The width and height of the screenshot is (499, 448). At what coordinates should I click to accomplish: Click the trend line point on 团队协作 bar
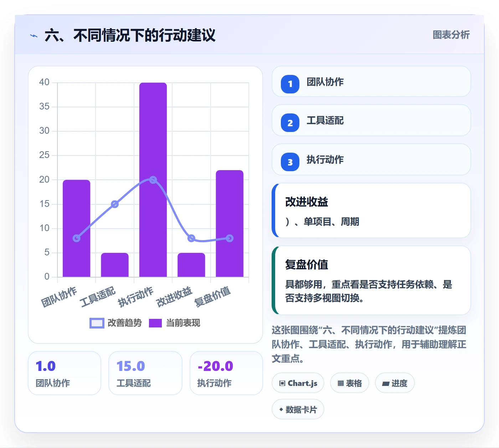point(77,238)
